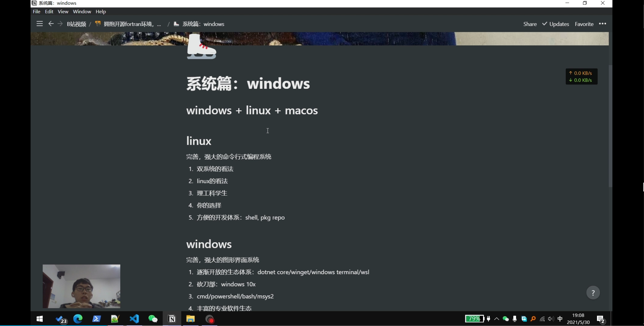Image resolution: width=644 pixels, height=326 pixels.
Task: Open the View menu
Action: coord(63,11)
